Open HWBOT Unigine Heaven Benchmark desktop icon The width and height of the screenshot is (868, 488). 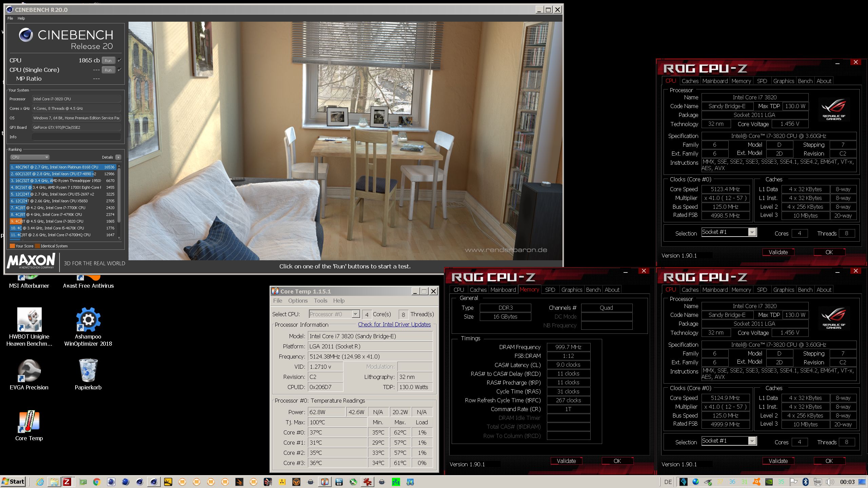click(29, 327)
